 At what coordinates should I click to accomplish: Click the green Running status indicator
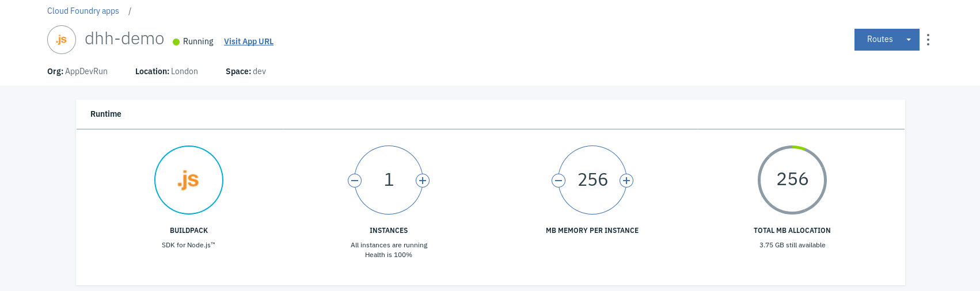pos(176,42)
